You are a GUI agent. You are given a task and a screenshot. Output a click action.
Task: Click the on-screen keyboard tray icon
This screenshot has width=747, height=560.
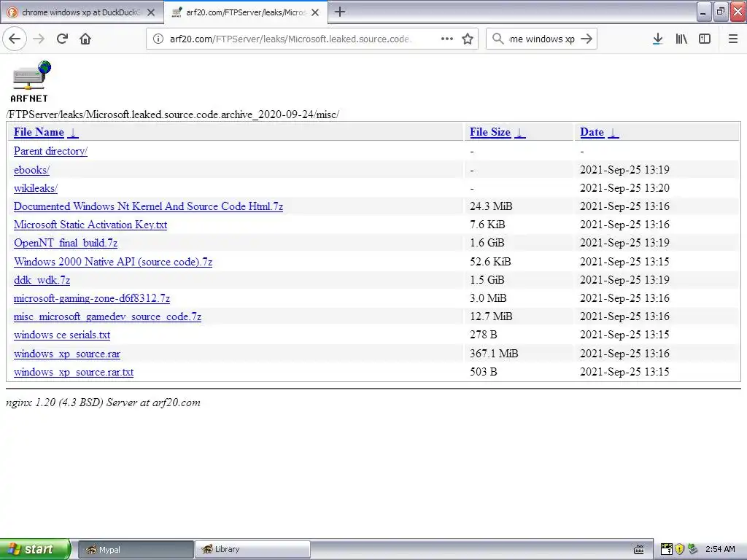pos(639,550)
